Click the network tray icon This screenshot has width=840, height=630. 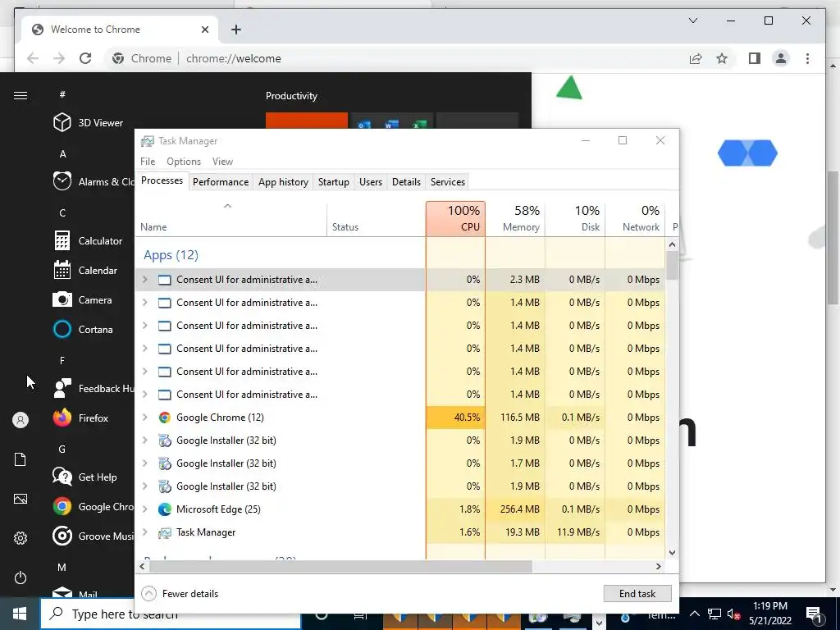[x=714, y=614]
